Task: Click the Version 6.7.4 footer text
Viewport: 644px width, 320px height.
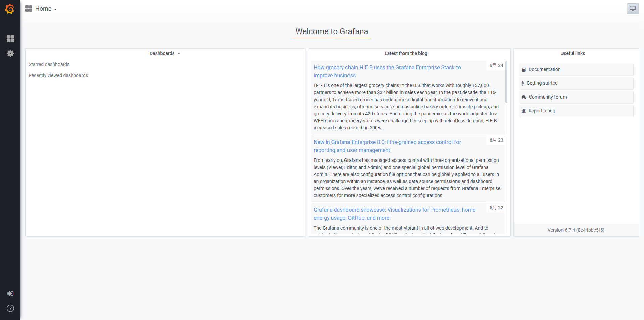Action: click(x=576, y=230)
